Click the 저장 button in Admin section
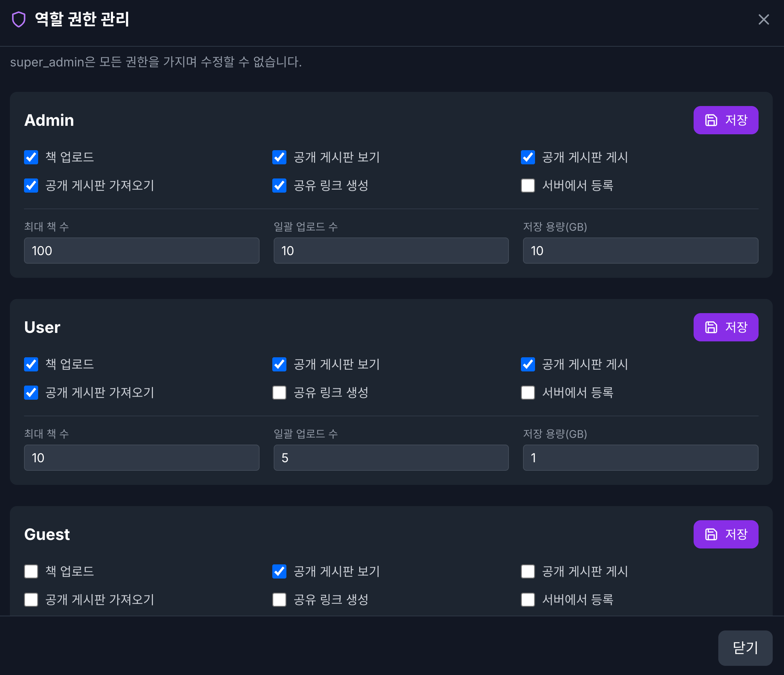 pos(726,120)
